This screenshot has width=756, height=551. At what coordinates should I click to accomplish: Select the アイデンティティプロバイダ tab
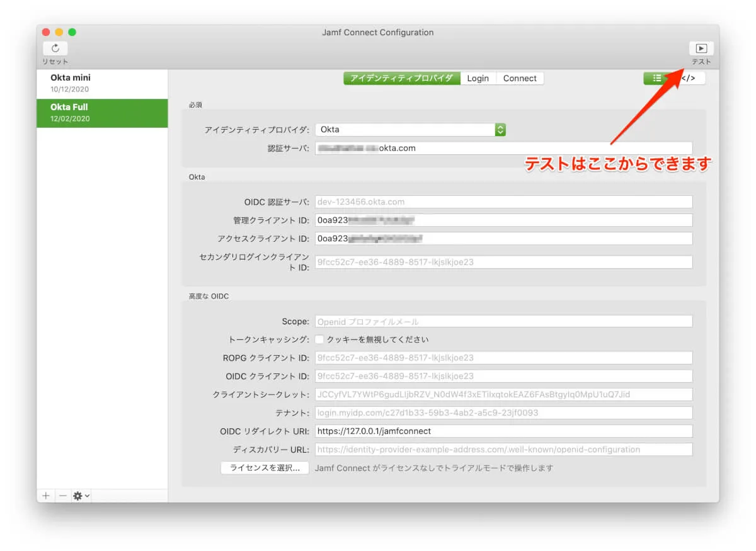tap(401, 78)
